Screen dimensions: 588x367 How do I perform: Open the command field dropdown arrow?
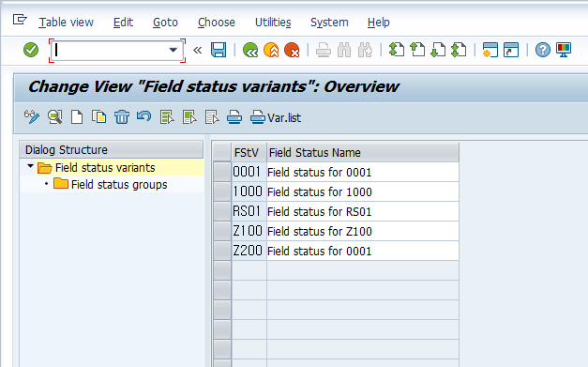point(173,50)
